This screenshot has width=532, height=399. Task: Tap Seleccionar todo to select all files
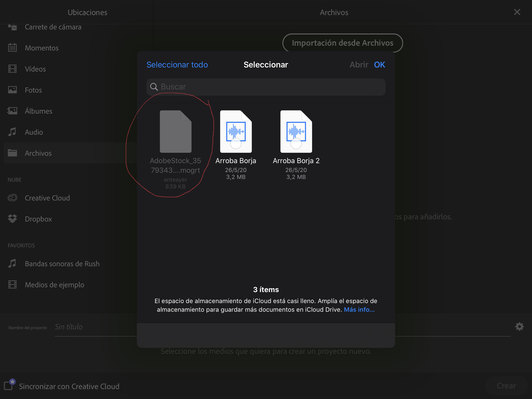177,64
